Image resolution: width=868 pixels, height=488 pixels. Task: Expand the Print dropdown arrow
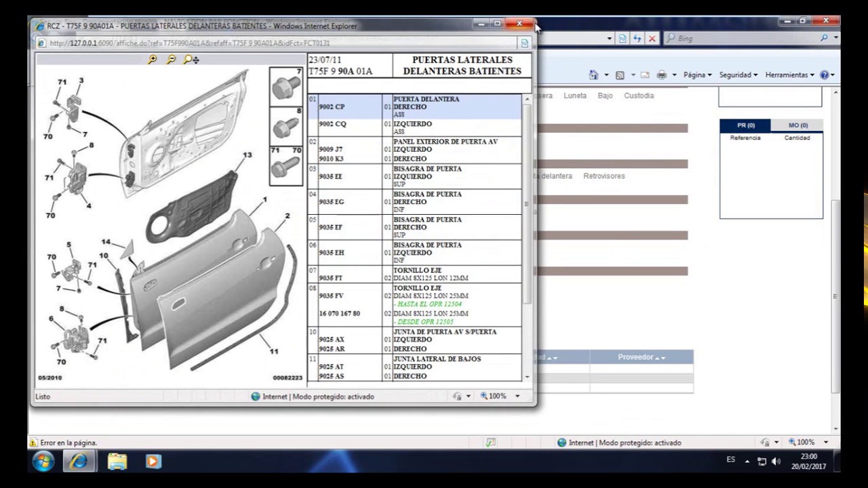674,75
